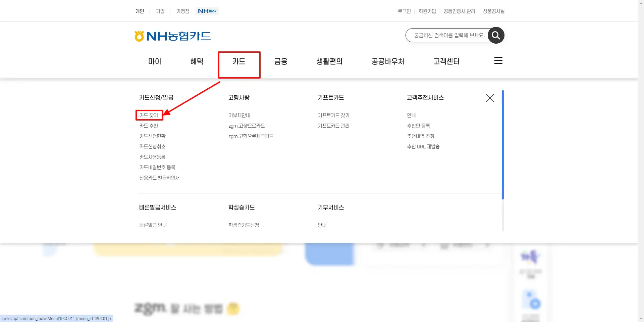This screenshot has height=322, width=644.
Task: Open the NH Bank logo link
Action: coord(207,11)
